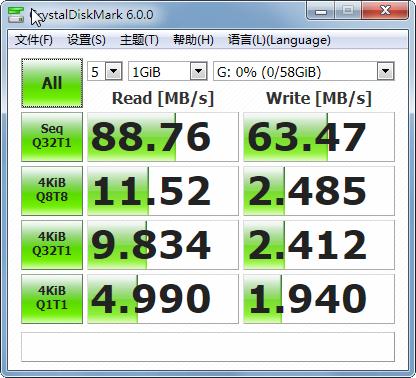Image resolution: width=416 pixels, height=378 pixels.
Task: Start the 4KiB Q32T1 test
Action: click(x=52, y=245)
